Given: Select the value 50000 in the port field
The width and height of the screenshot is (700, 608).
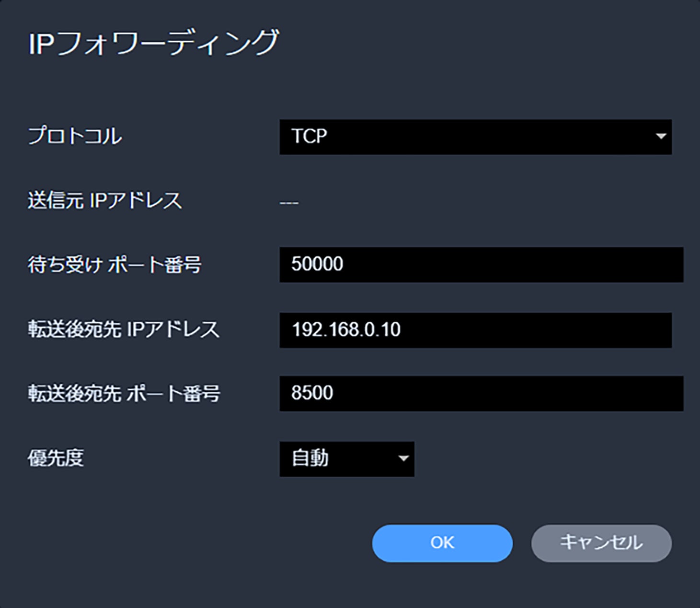Looking at the screenshot, I should [x=318, y=265].
